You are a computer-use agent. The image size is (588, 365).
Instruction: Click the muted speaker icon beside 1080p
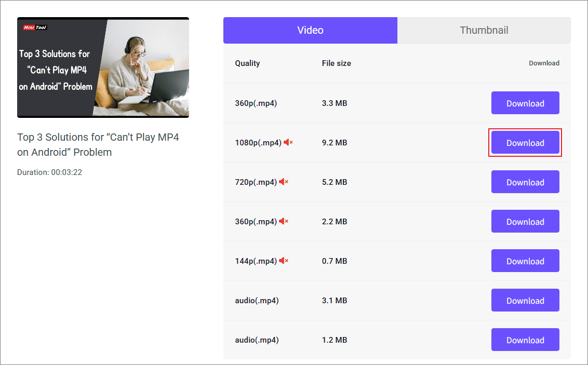[x=288, y=142]
